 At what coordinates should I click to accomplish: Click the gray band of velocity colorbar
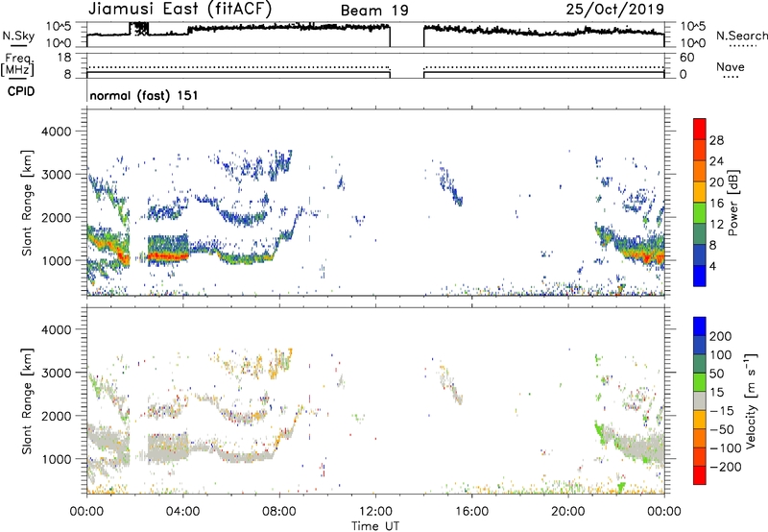point(700,400)
